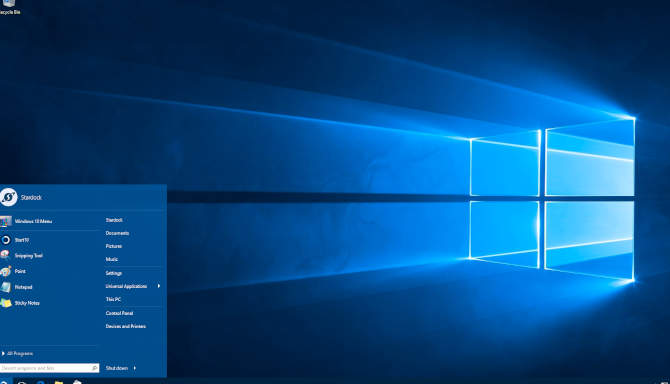Image resolution: width=670 pixels, height=384 pixels.
Task: Open Recycle Bin icon on the desktop
Action: (x=9, y=3)
